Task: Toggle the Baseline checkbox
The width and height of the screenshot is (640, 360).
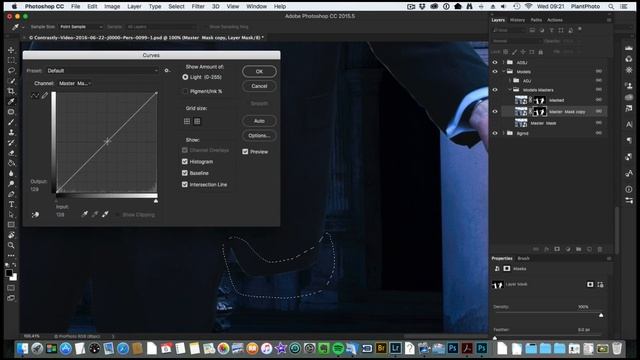Action: tap(185, 173)
